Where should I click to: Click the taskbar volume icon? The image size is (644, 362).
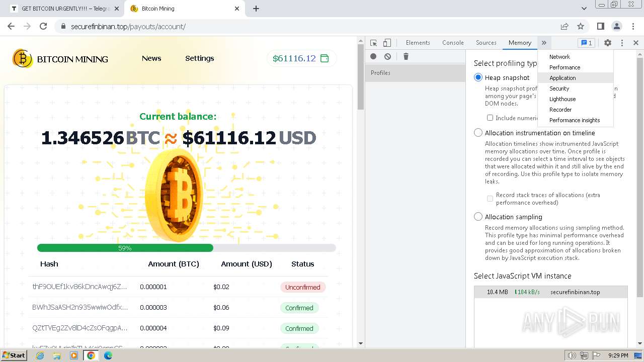(x=572, y=355)
